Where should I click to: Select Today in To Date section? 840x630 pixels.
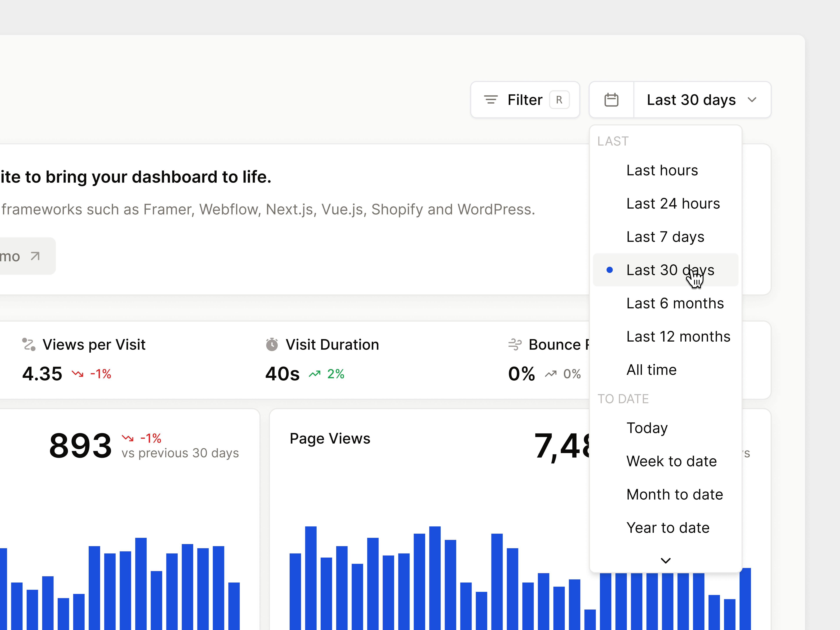point(666,428)
